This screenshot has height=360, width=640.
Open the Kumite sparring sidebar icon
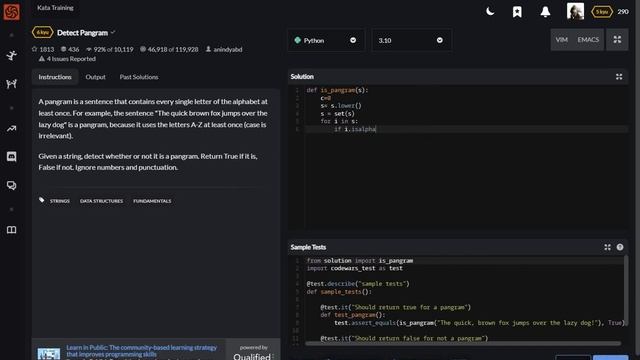[x=11, y=84]
